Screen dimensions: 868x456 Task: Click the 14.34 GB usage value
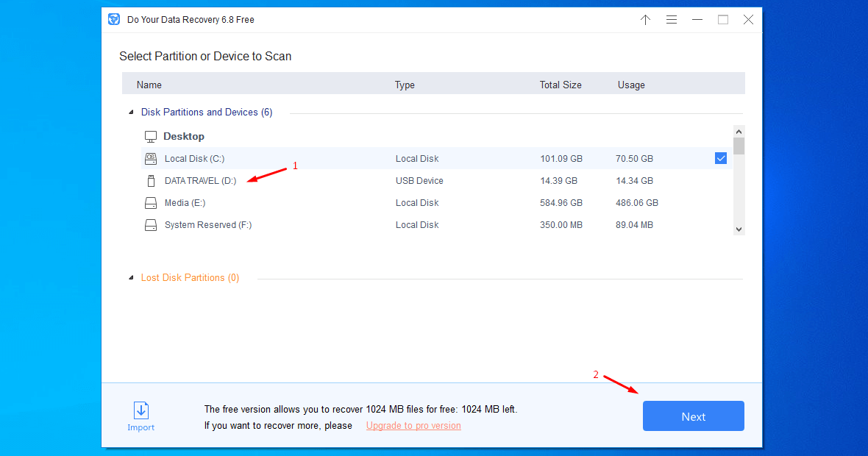pyautogui.click(x=634, y=180)
